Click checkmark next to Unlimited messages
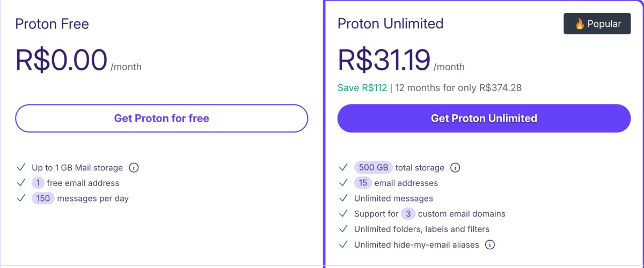Image resolution: width=644 pixels, height=268 pixels. coord(343,198)
